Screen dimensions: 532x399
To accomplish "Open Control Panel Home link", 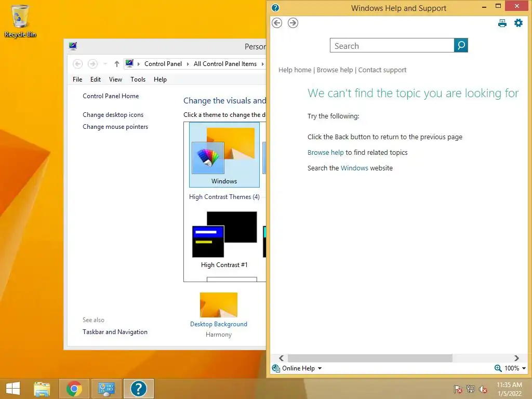I will 111,96.
